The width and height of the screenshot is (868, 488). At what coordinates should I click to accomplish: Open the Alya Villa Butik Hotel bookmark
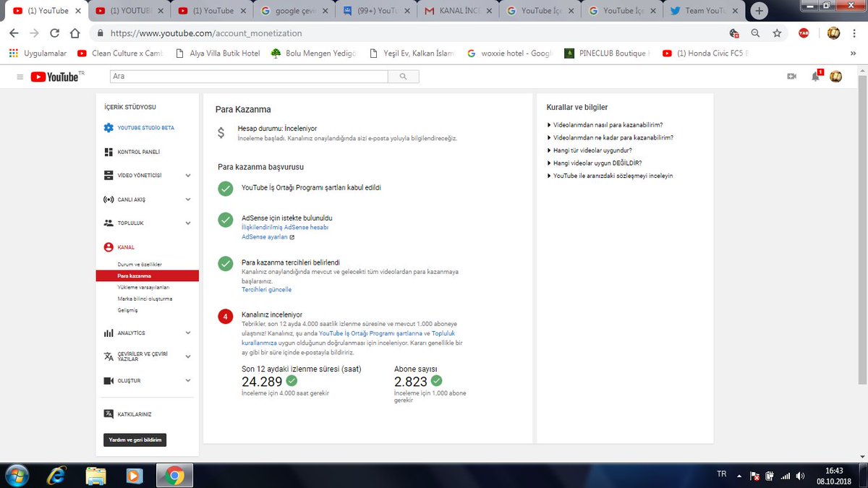pos(218,53)
